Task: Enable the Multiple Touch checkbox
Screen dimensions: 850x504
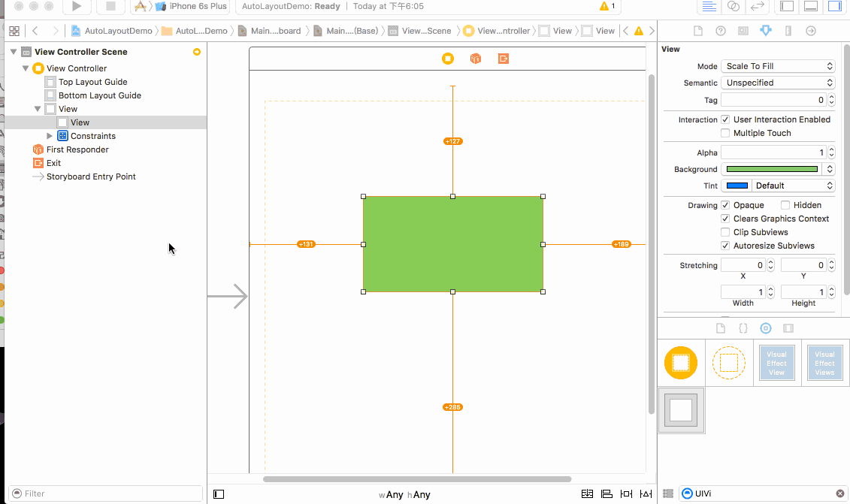Action: click(725, 133)
